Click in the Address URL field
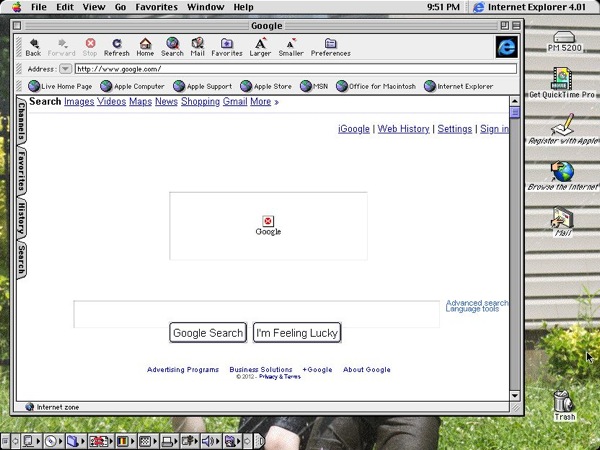Screen dimensions: 600x450 (296, 69)
